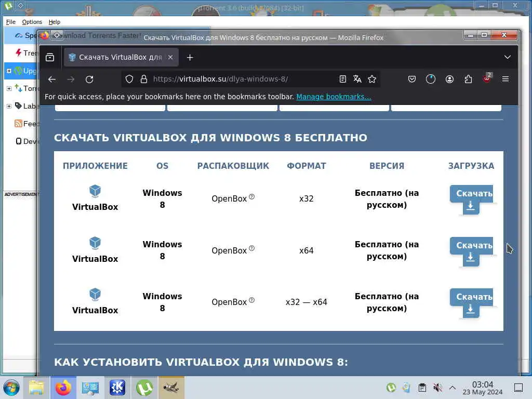The image size is (532, 399).
Task: Open airplane app on taskbar
Action: [x=171, y=387]
